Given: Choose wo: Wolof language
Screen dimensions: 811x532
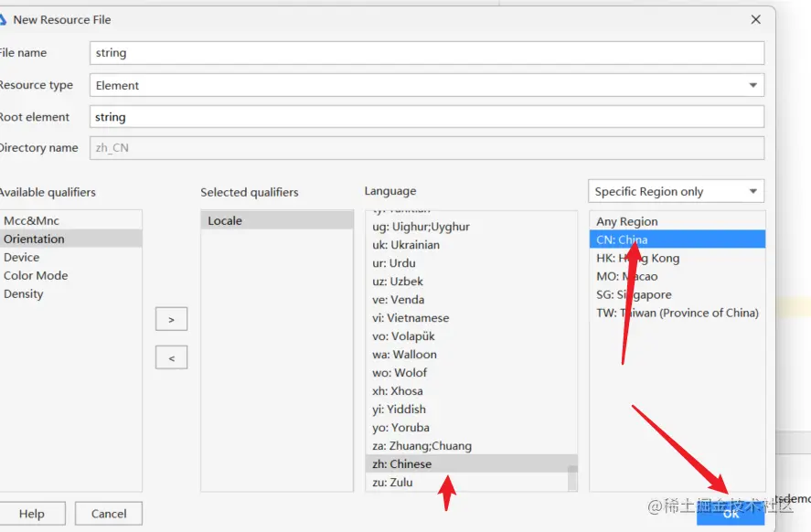Looking at the screenshot, I should tap(471, 373).
